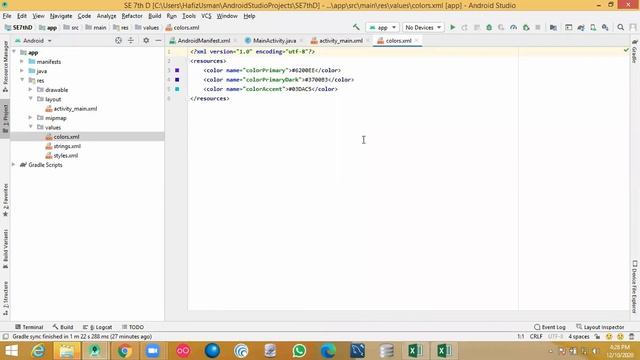Click the values breadcrumb in navigation bar
Image resolution: width=640 pixels, height=360 pixels.
[147, 27]
